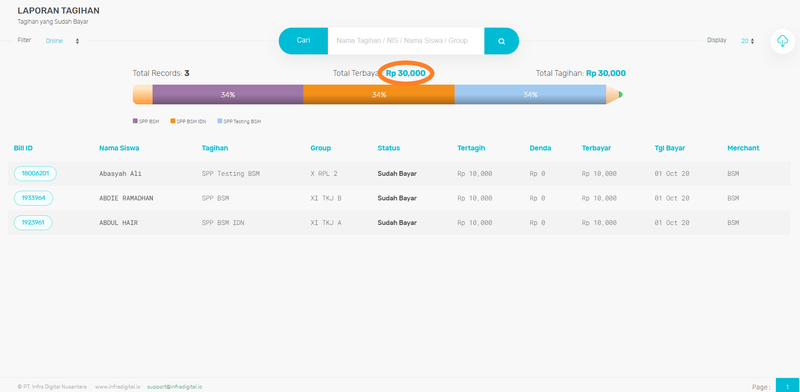Click the SPP BSM IDN legend entry

pos(188,121)
